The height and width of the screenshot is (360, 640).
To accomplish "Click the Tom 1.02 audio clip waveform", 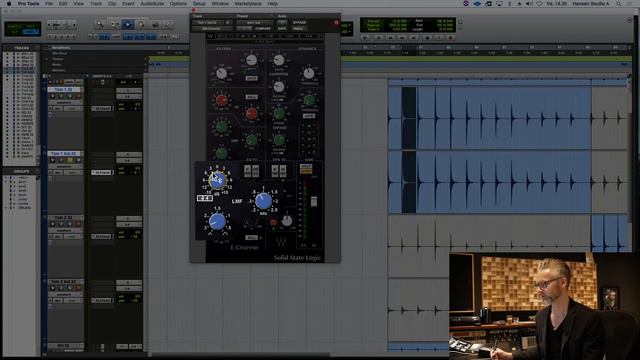I will tap(490, 118).
